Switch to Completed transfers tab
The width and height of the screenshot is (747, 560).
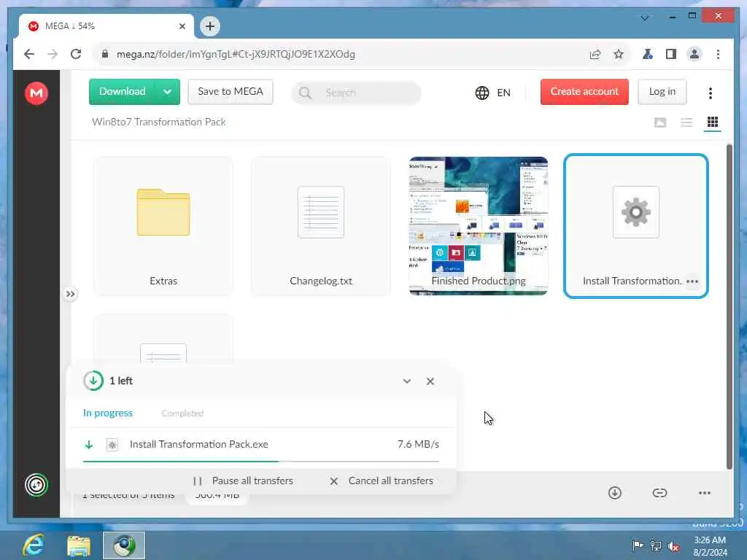click(x=182, y=413)
